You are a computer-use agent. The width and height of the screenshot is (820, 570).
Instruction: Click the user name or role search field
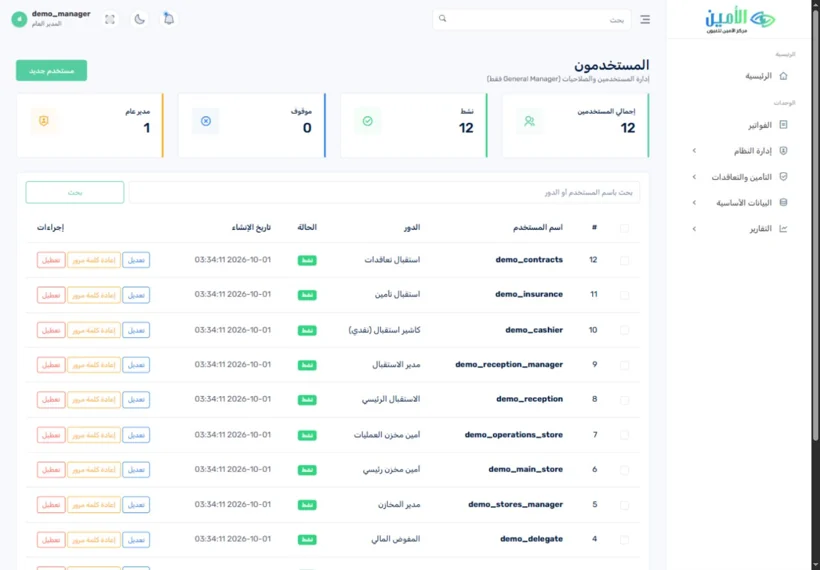[x=384, y=192]
